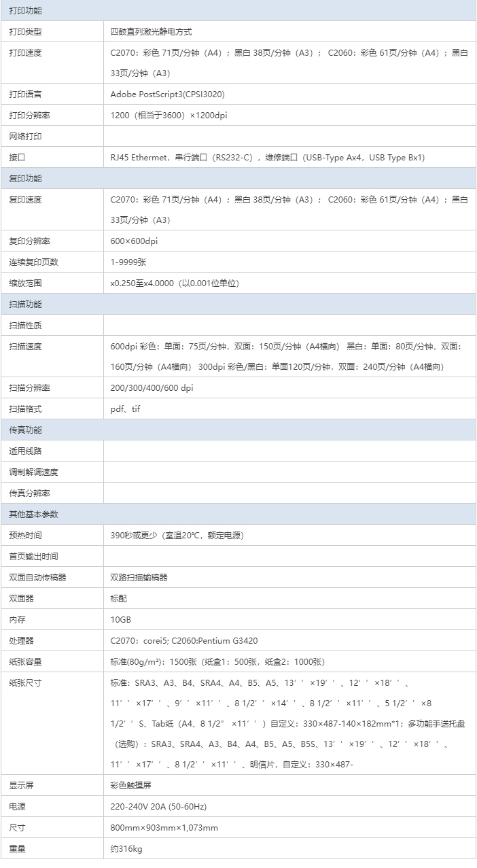Click the 1-9999张 continuous copy value
This screenshot has width=477, height=868.
click(x=128, y=262)
